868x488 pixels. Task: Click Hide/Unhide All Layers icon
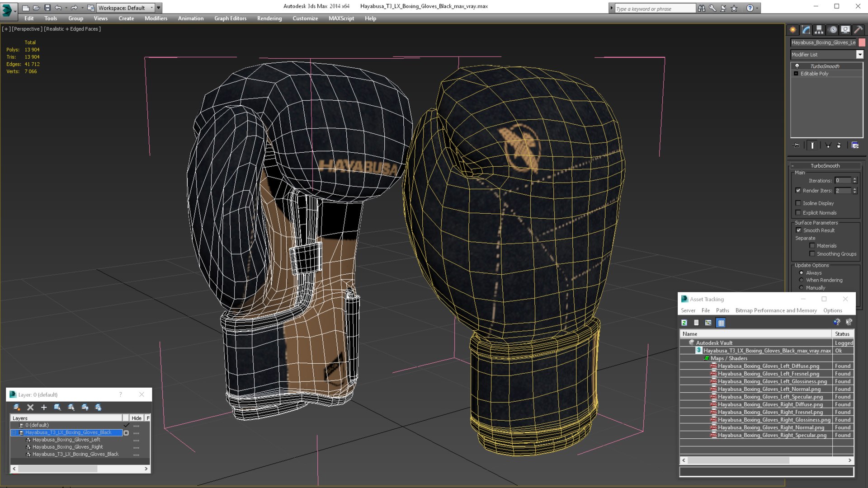tap(85, 407)
